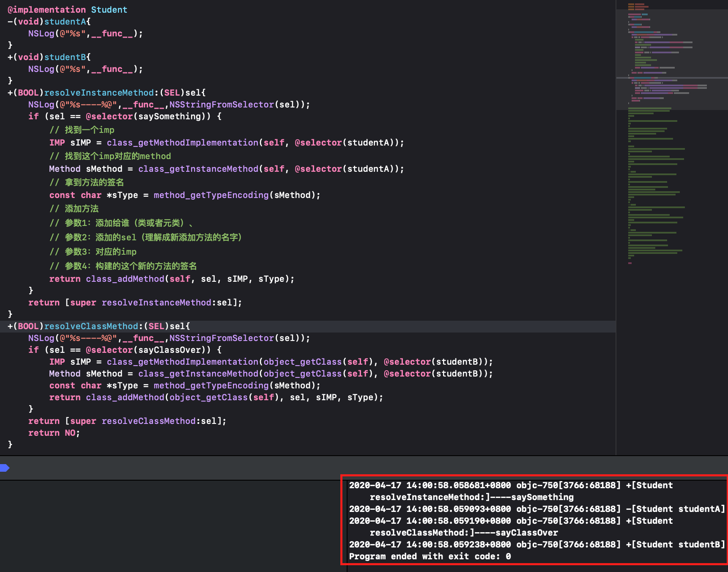
Task: Click 'return [super resolveInstanceMethod:sel];' line
Action: pyautogui.click(x=135, y=302)
